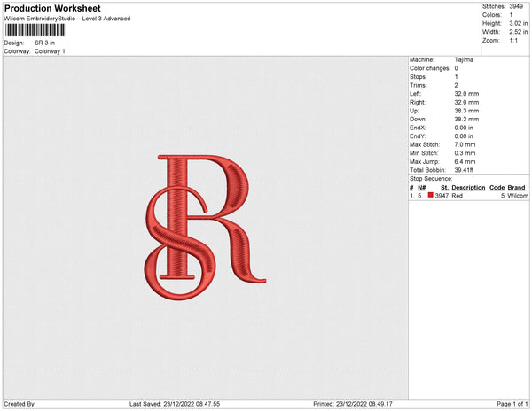
Task: Click the Description column header
Action: tap(467, 188)
